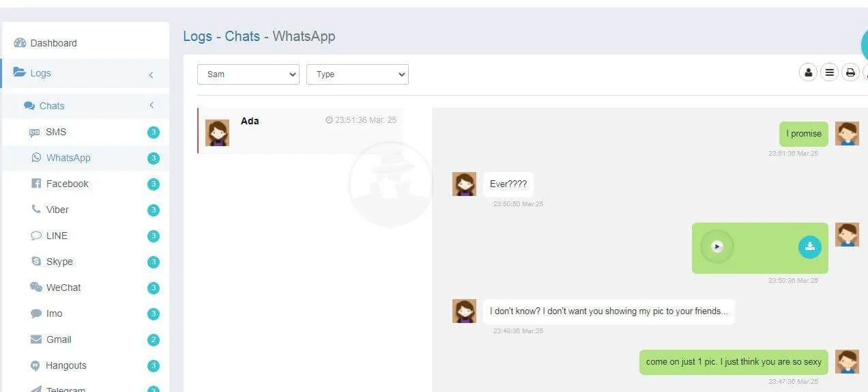Click avatar beside 'Ever????' message
Image resolution: width=868 pixels, height=392 pixels.
pos(464,184)
